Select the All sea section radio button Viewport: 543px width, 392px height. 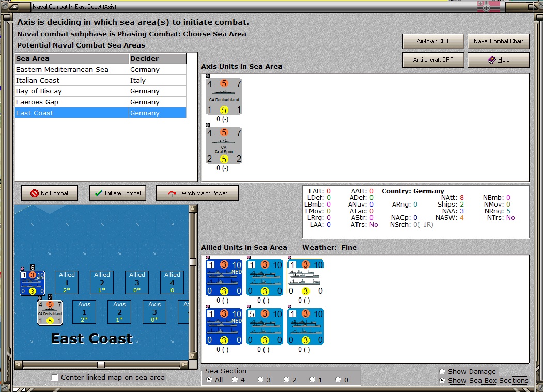(x=209, y=380)
